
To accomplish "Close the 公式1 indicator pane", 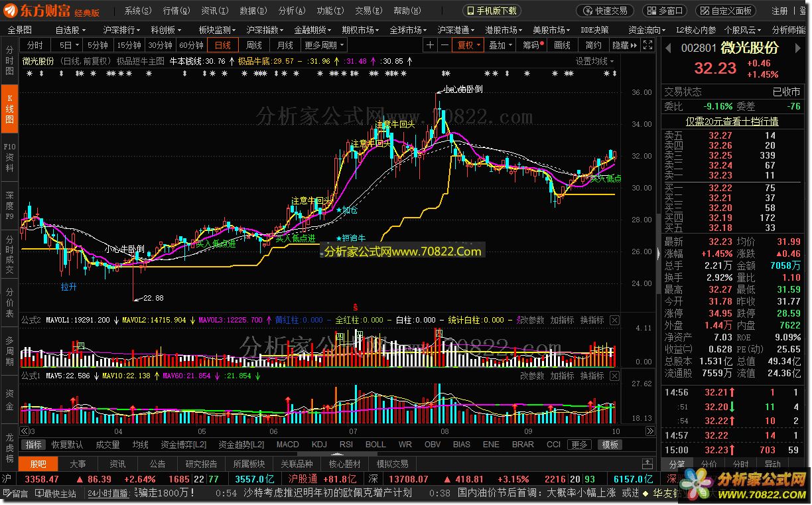I will [614, 376].
